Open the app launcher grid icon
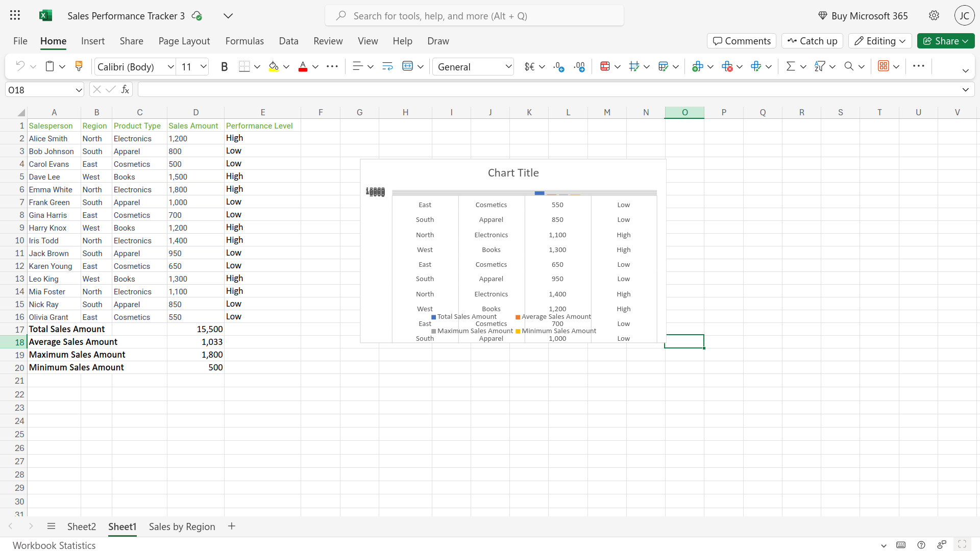Screen dimensions: 980x551 point(15,15)
